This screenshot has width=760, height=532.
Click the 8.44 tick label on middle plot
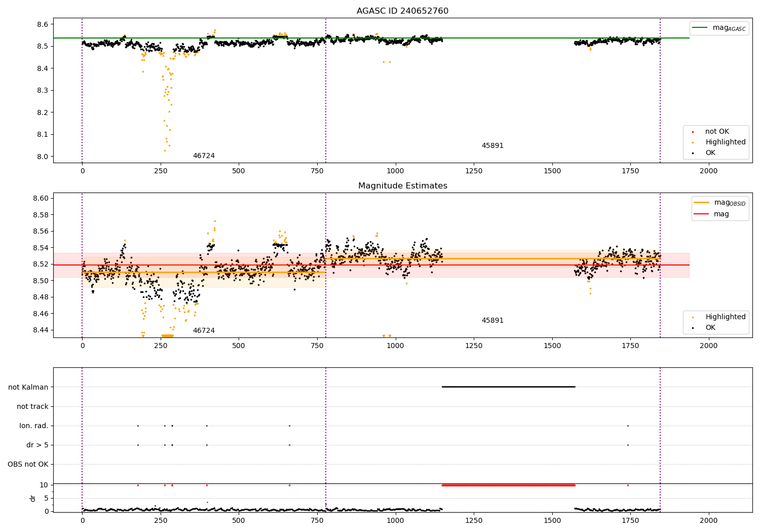pos(41,330)
